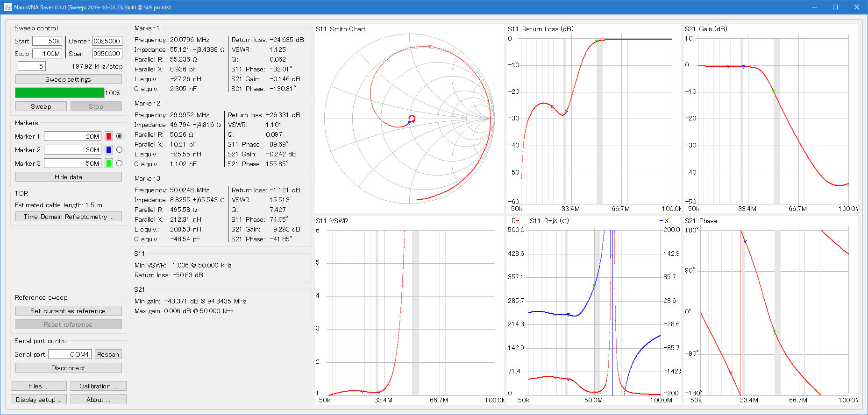Screen dimensions: 868x415
Task: Click the Estimated cable length text
Action: (58, 205)
